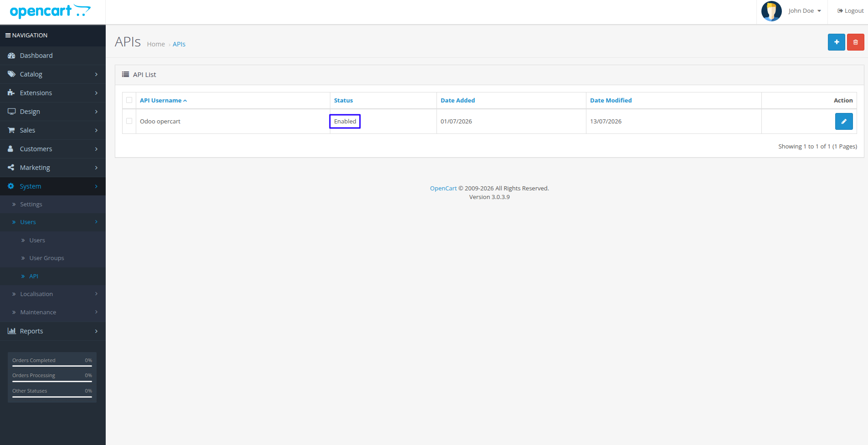Open the nested Users page item
This screenshot has height=445, width=868.
coord(53,240)
